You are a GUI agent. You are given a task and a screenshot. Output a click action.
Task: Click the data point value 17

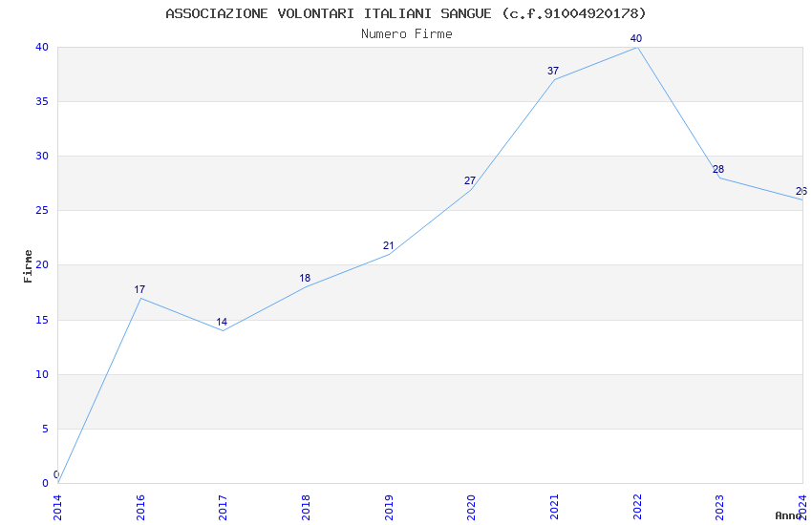139,289
